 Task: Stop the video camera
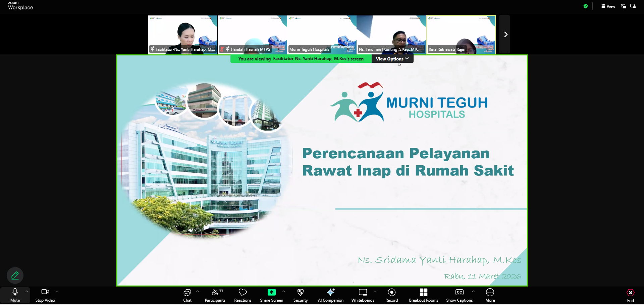[45, 295]
